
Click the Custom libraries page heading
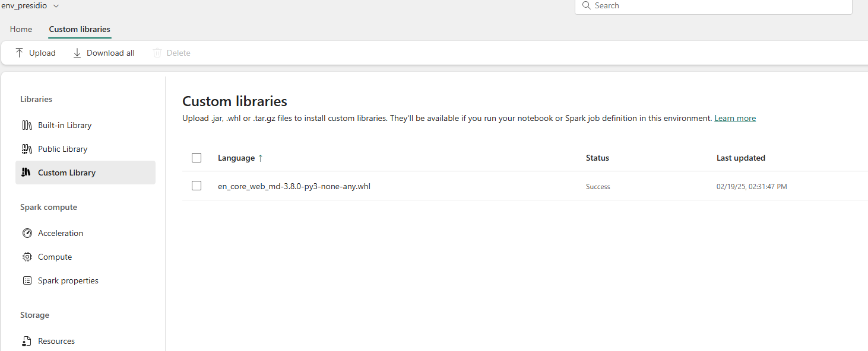pyautogui.click(x=235, y=101)
